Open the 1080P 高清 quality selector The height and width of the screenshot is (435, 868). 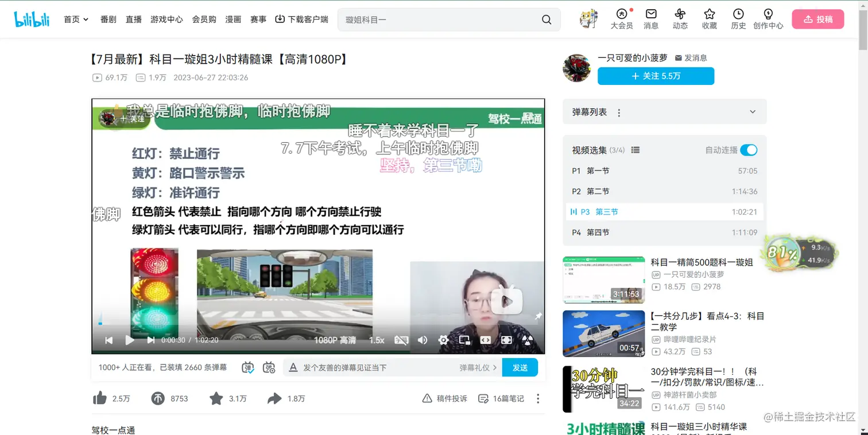click(x=335, y=340)
